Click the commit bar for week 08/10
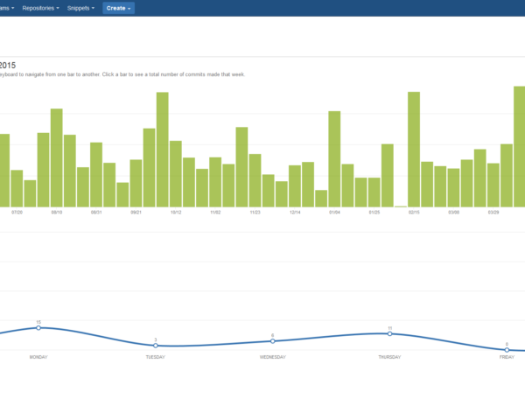Screen dimensions: 525x420 (x=56, y=157)
